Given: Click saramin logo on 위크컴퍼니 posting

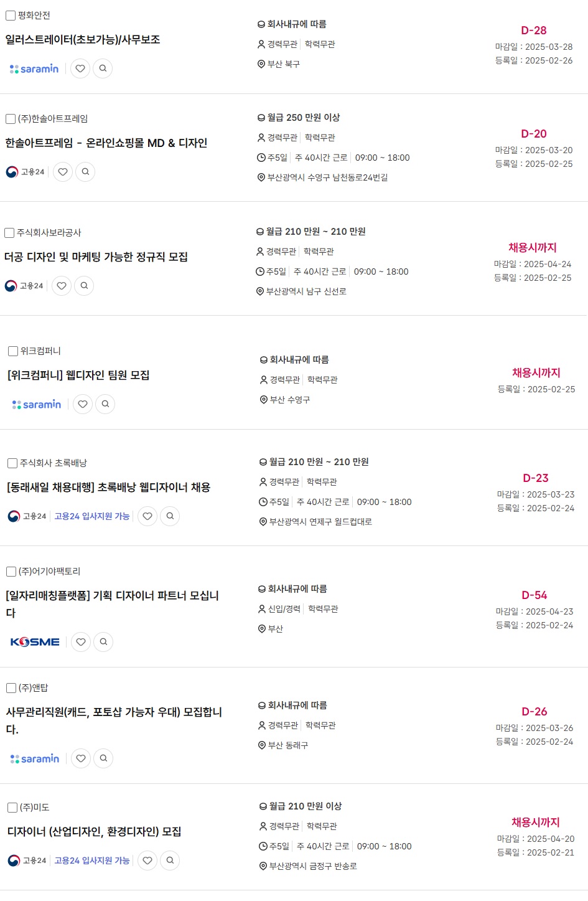Looking at the screenshot, I should 37,405.
